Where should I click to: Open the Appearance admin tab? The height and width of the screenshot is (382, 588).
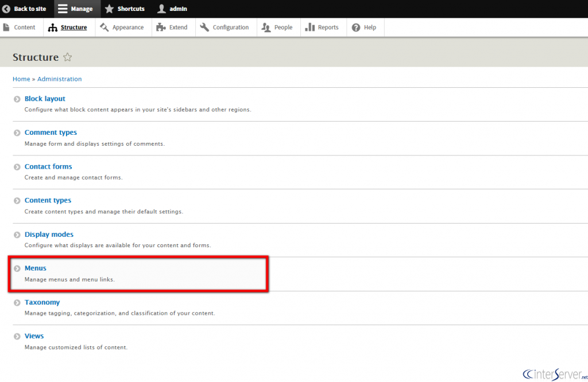click(x=123, y=28)
